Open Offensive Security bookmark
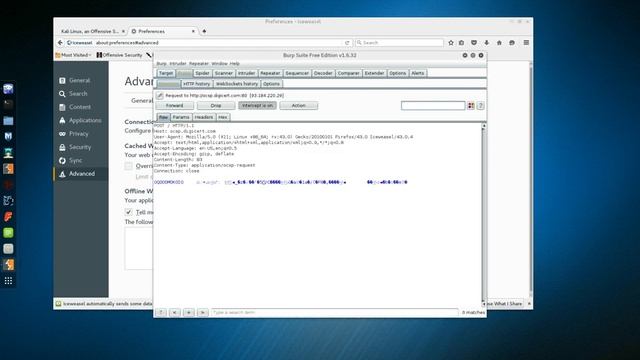 click(x=119, y=55)
